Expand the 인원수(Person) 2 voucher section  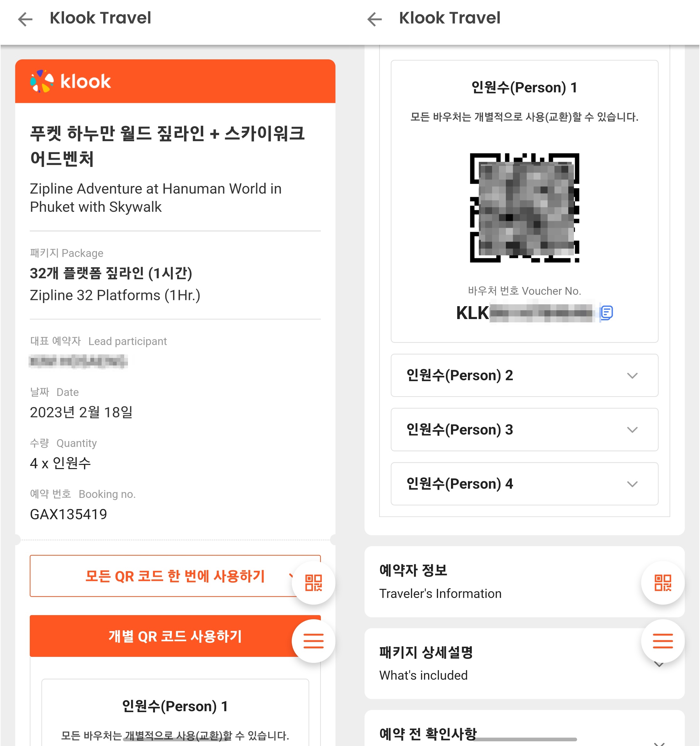point(633,376)
